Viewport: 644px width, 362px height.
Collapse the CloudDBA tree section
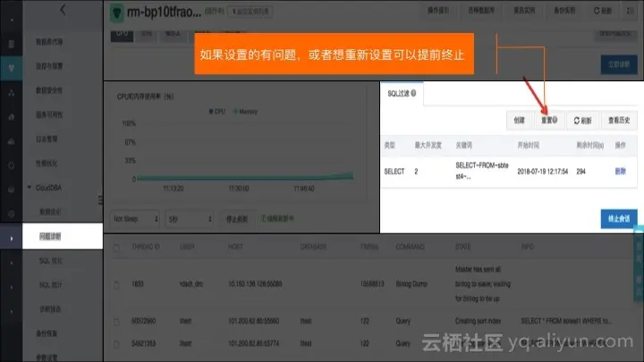pyautogui.click(x=30, y=188)
